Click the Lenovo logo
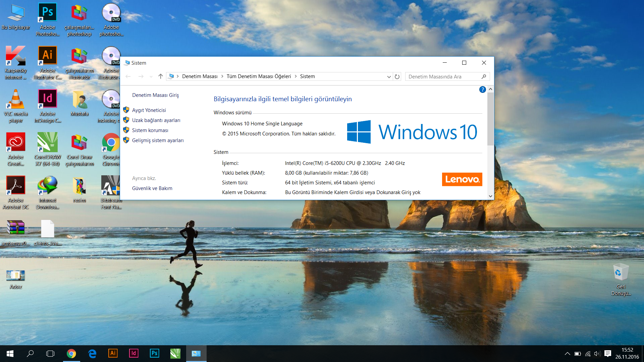The height and width of the screenshot is (362, 644). pyautogui.click(x=462, y=179)
